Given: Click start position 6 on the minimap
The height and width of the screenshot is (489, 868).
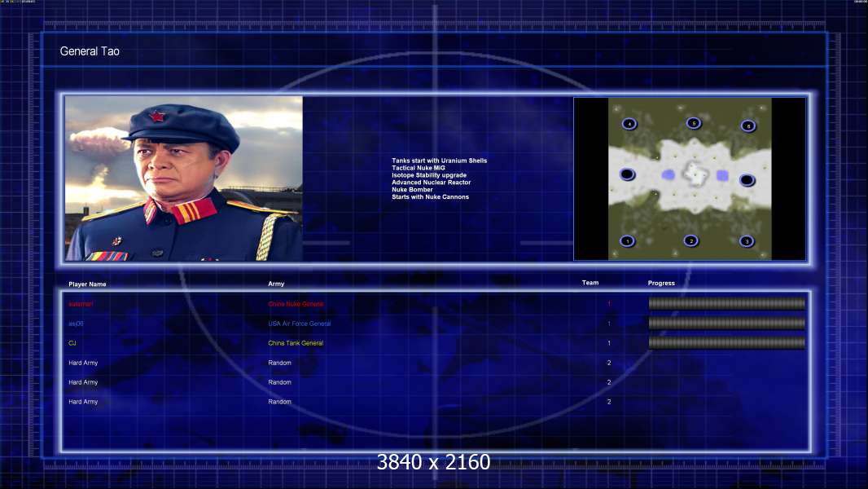Looking at the screenshot, I should point(747,126).
